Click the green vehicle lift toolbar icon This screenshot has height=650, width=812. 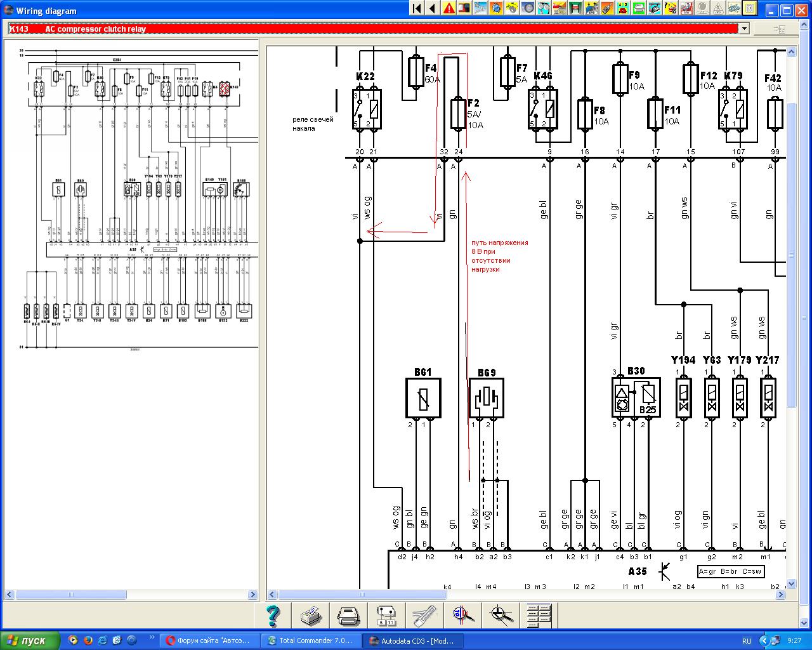coord(575,8)
